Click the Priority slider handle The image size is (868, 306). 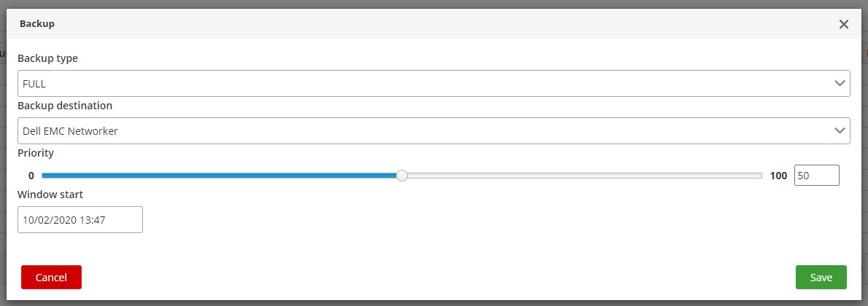[x=401, y=176]
